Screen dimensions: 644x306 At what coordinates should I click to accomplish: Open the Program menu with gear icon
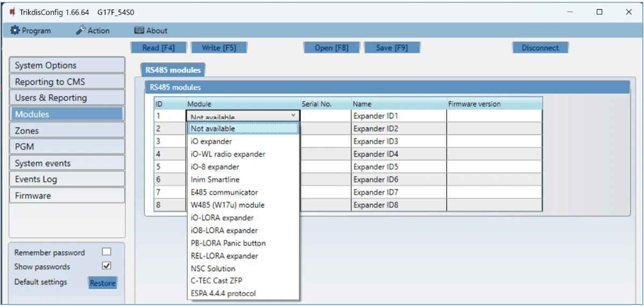point(31,31)
